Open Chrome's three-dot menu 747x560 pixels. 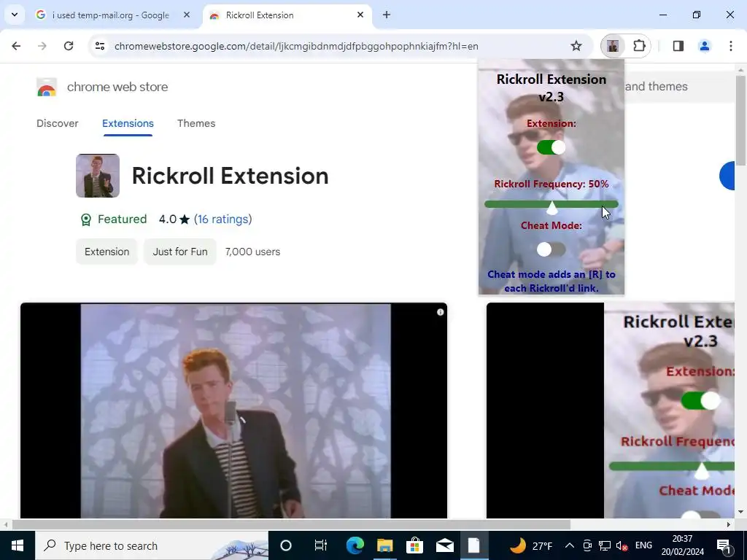[x=730, y=46]
